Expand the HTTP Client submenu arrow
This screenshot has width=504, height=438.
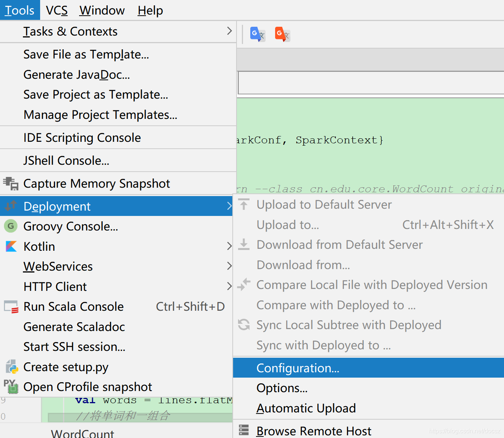[x=229, y=286]
